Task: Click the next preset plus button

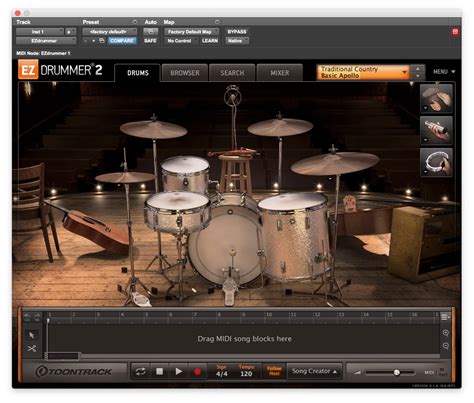Action: (94, 41)
